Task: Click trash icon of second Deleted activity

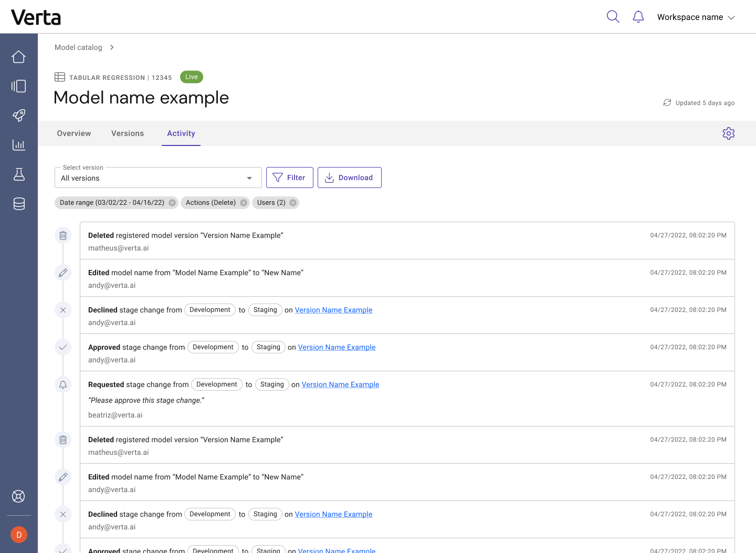Action: (x=63, y=440)
